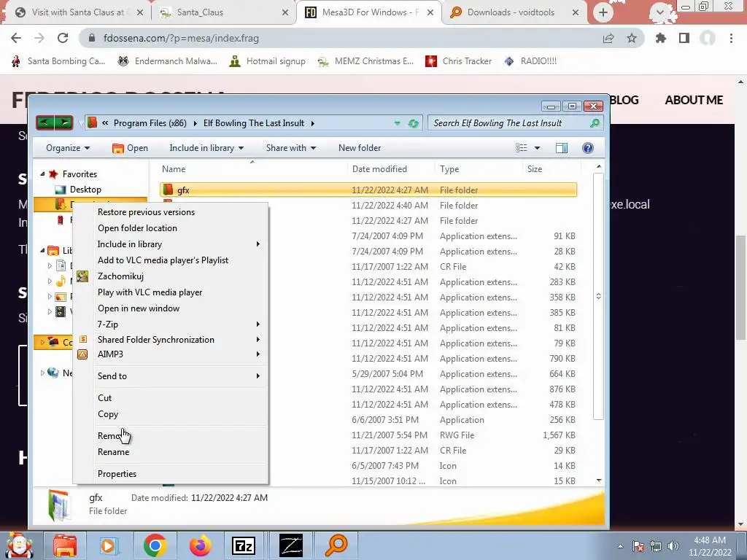
Task: Open the 7-Zip submenu
Action: 171,324
